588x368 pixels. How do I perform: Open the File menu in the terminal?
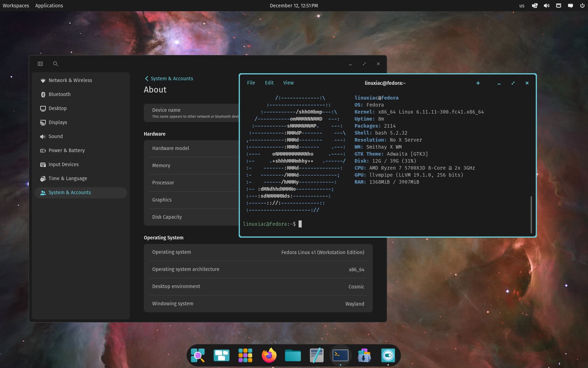pyautogui.click(x=251, y=83)
